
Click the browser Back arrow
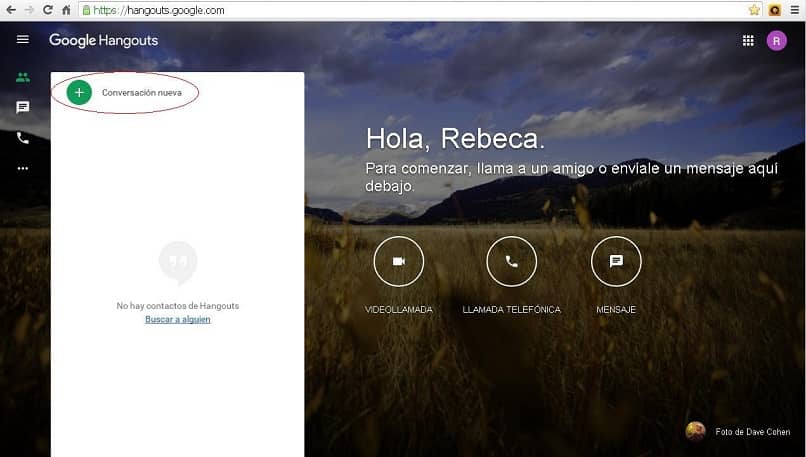pyautogui.click(x=11, y=10)
